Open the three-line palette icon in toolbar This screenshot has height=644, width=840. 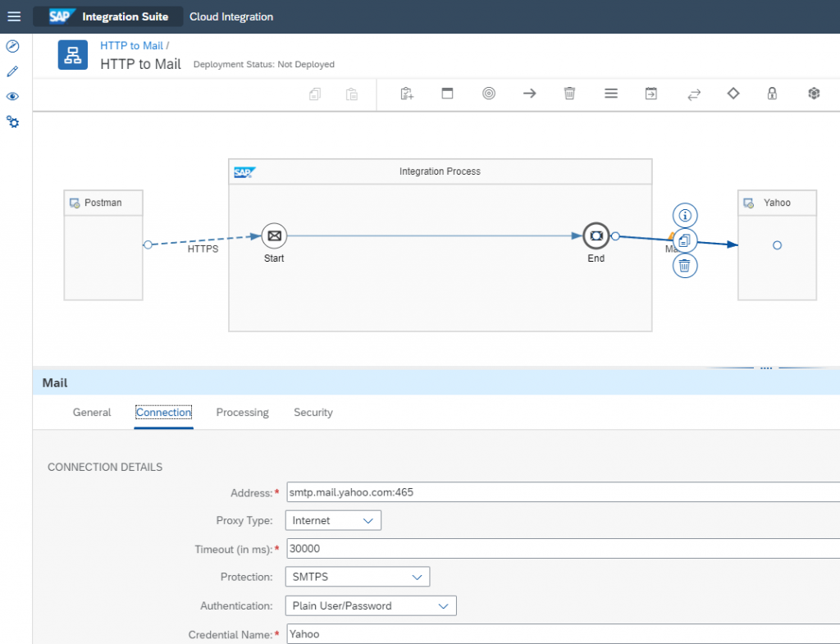pyautogui.click(x=611, y=94)
